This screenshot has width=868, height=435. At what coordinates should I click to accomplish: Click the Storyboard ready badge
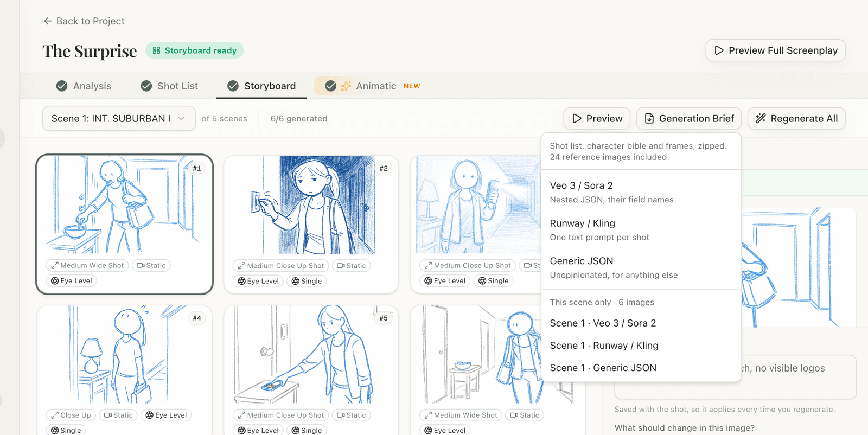194,50
